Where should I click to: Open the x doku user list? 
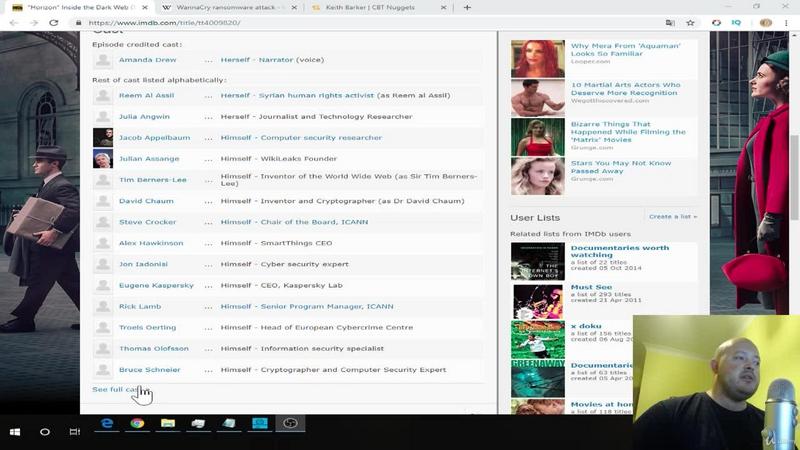pyautogui.click(x=586, y=326)
